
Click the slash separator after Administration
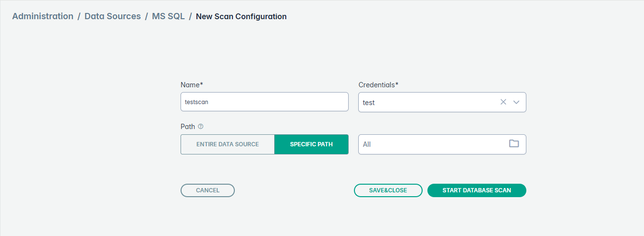79,16
